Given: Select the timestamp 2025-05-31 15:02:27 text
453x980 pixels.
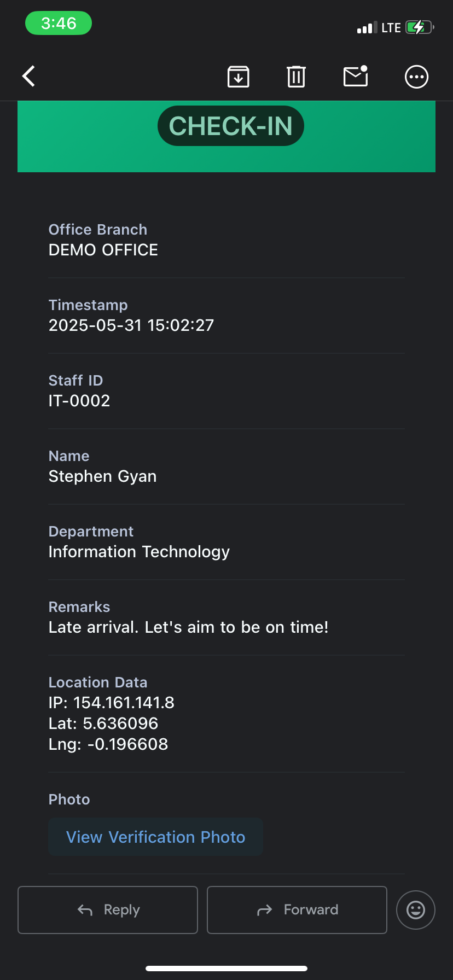Looking at the screenshot, I should point(131,325).
